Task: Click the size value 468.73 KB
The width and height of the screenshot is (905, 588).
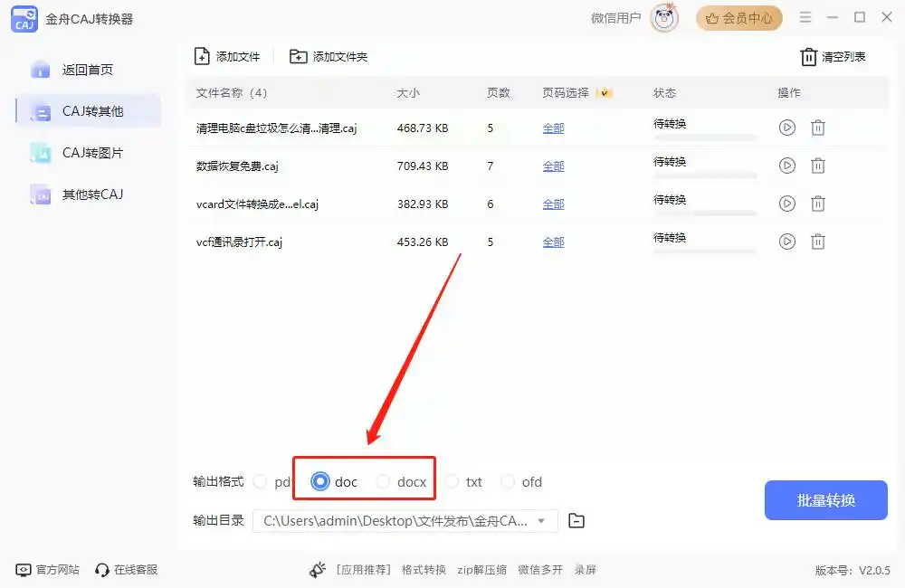Action: pos(423,128)
